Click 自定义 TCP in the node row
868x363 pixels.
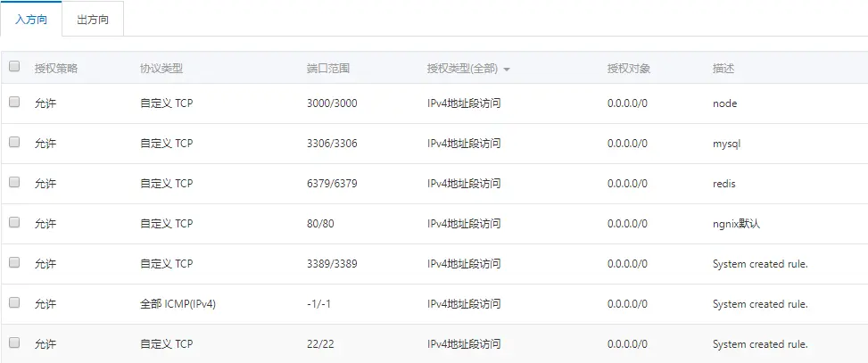[x=166, y=103]
